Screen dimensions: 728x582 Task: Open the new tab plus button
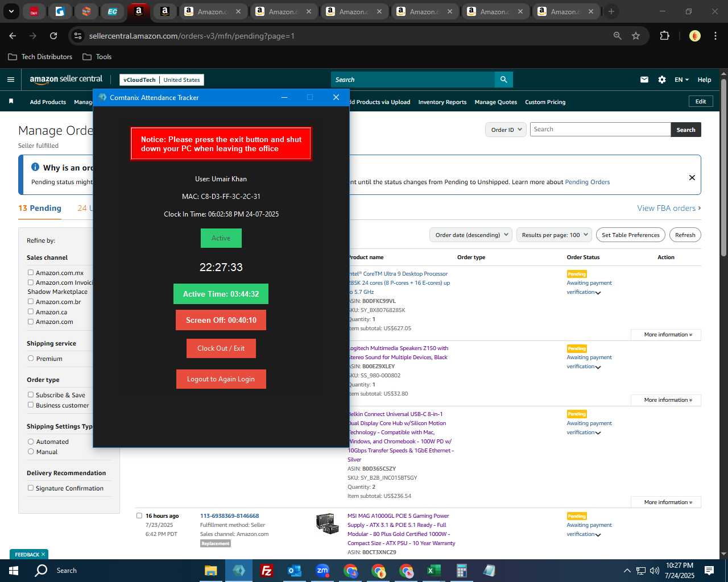[611, 11]
